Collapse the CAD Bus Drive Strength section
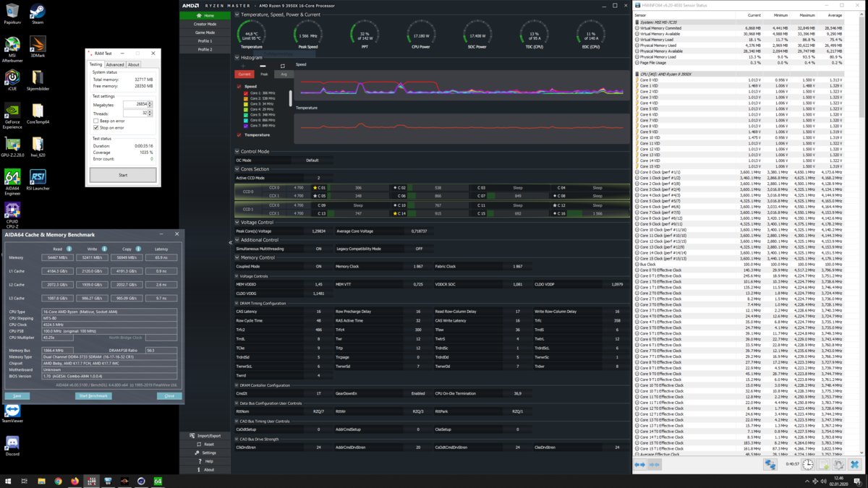The image size is (868, 488). [237, 439]
